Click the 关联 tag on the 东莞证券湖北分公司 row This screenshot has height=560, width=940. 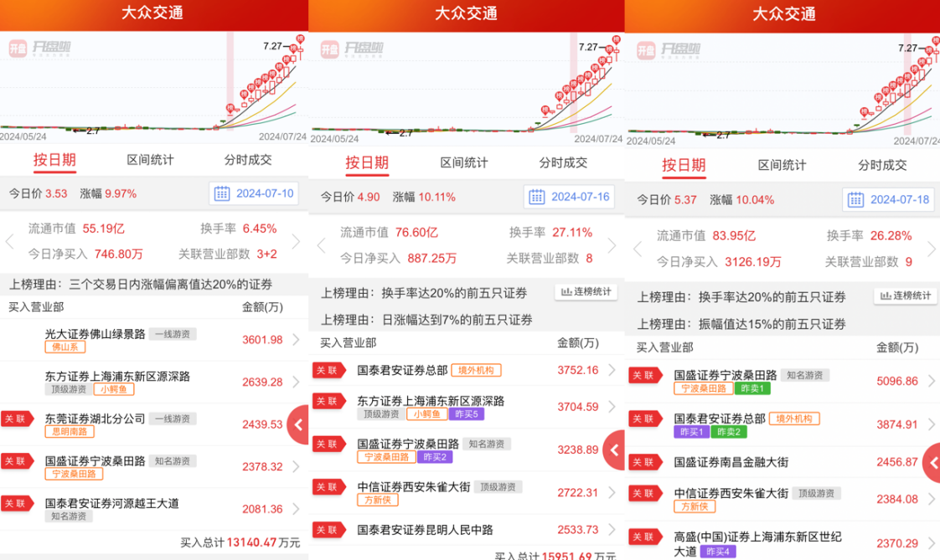(x=17, y=419)
